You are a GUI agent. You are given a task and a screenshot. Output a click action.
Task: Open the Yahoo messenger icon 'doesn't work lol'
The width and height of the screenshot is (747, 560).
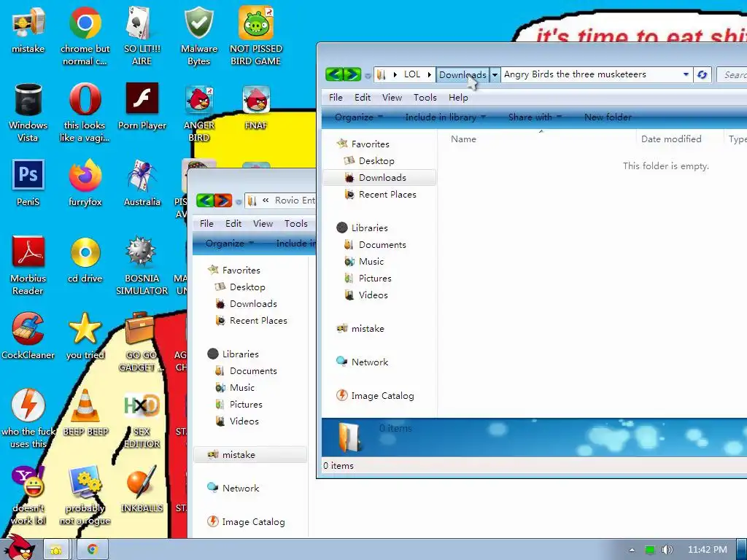pos(28,495)
